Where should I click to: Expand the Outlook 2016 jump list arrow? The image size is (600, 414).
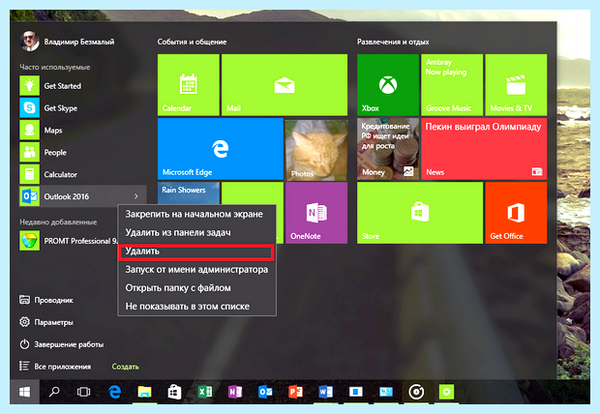click(x=136, y=196)
